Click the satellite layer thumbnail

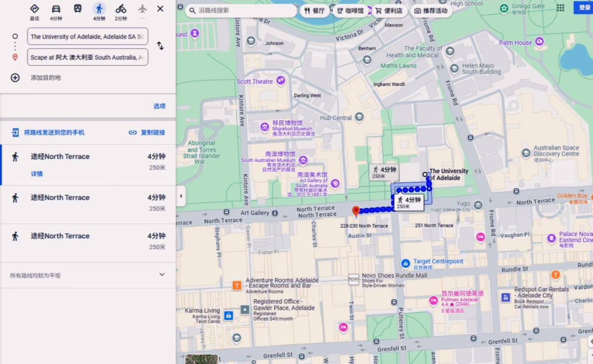(202, 359)
